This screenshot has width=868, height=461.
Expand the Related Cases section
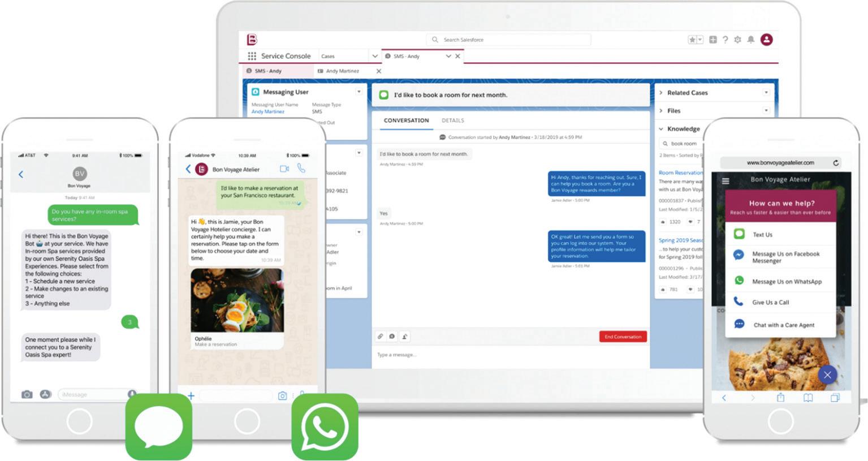click(x=661, y=93)
